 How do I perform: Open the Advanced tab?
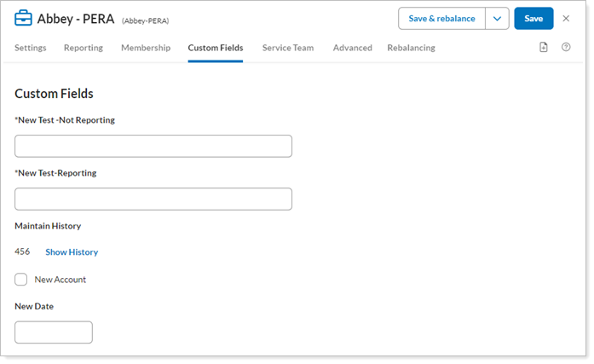click(353, 48)
